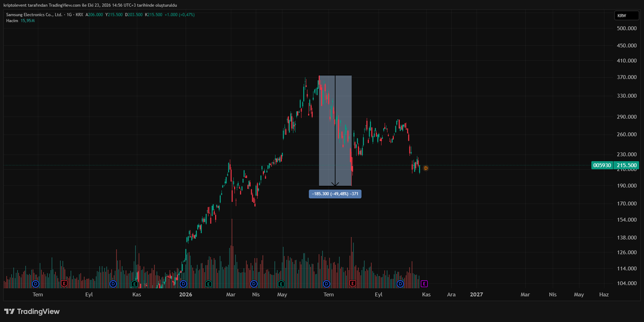Viewport: 644px width, 322px height.
Task: Click the 005930 symbol price tag
Action: (x=601, y=165)
